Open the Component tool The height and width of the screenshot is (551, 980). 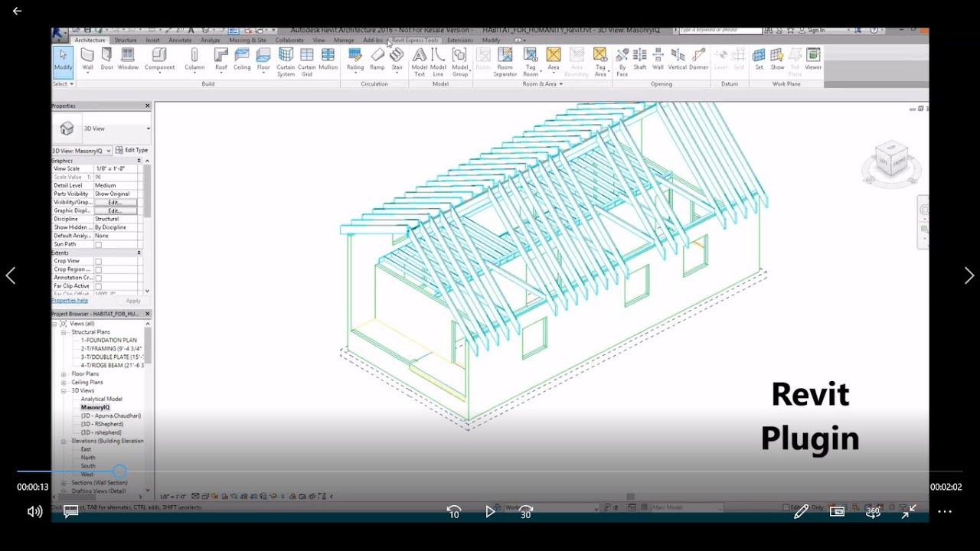point(159,60)
